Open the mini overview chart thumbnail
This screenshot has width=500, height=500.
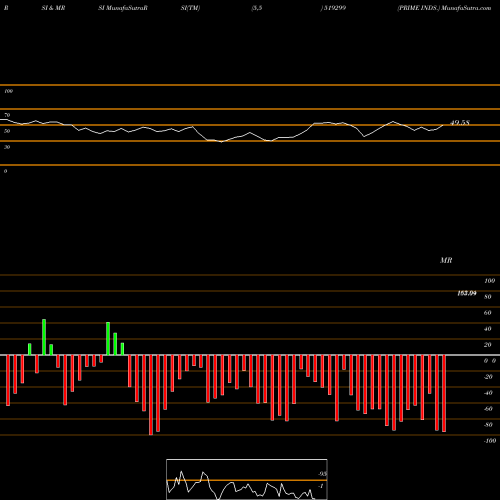[247, 479]
